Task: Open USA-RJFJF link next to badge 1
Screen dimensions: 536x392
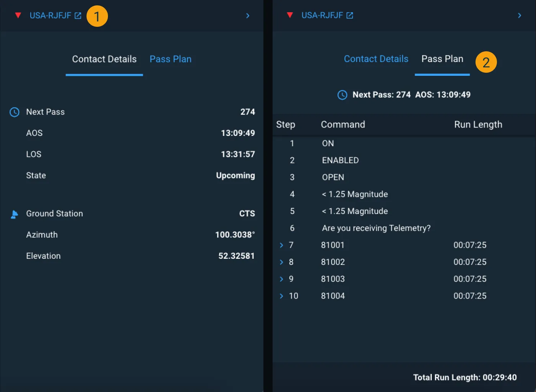Action: coord(50,16)
